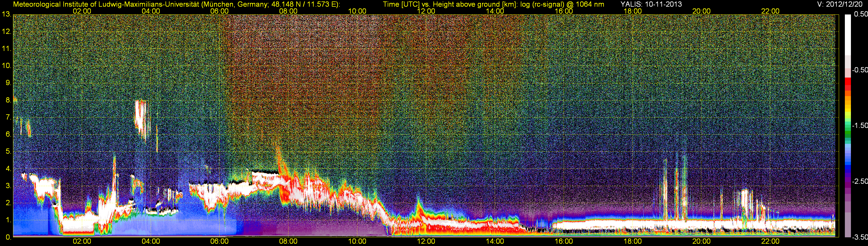Click the 4 km height axis label
The image size is (868, 246).
8,169
